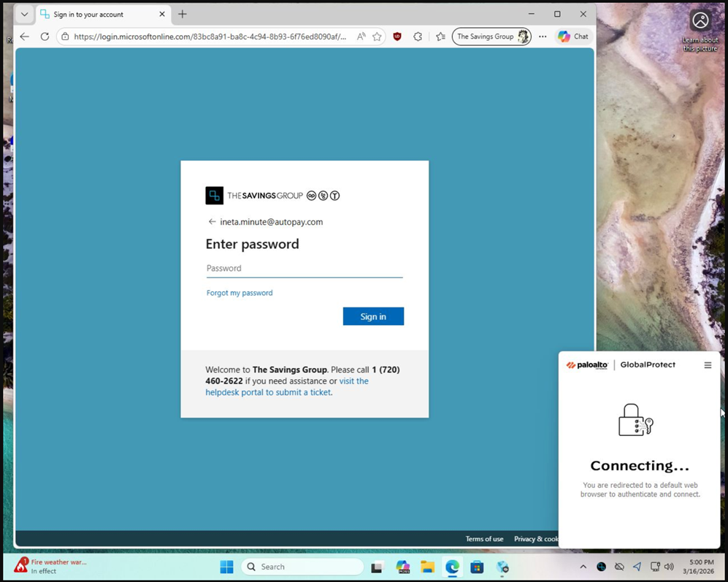Open the browser Extensions puzzle icon
Viewport: 728px width, 582px height.
pos(418,37)
